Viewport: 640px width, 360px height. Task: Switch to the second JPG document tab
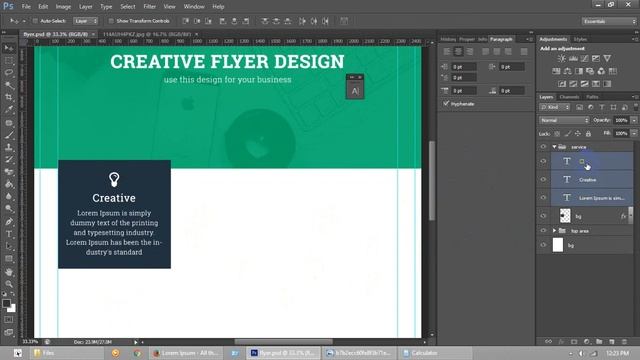pos(147,34)
